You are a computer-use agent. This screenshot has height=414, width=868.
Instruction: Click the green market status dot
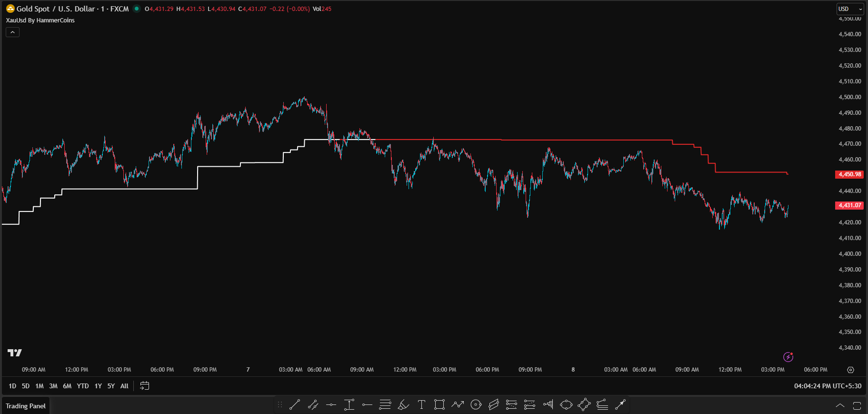click(137, 8)
